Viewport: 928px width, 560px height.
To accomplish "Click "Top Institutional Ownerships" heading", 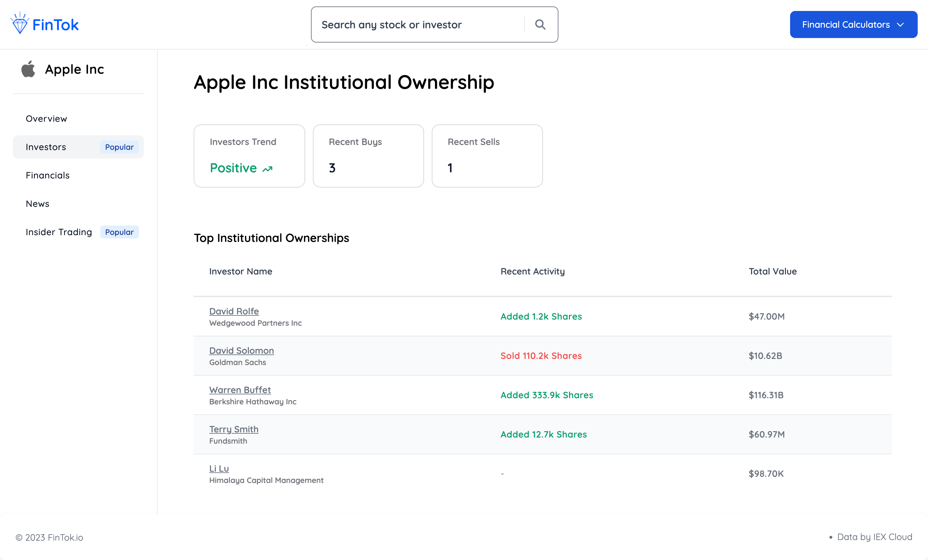I will [x=272, y=238].
